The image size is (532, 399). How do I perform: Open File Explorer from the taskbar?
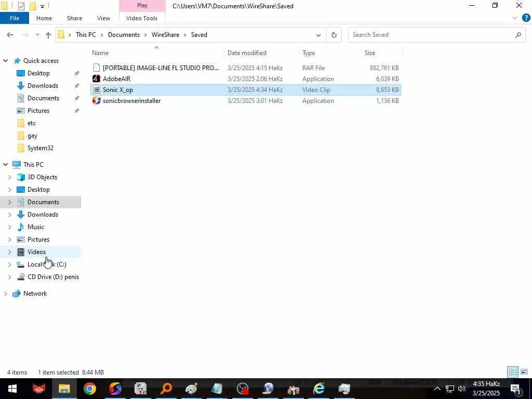[x=64, y=389]
